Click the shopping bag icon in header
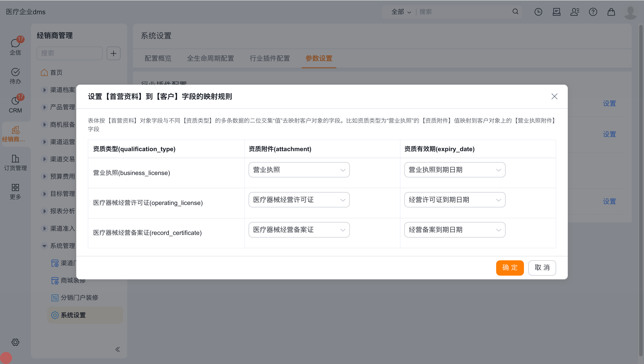The image size is (644, 364). (611, 12)
